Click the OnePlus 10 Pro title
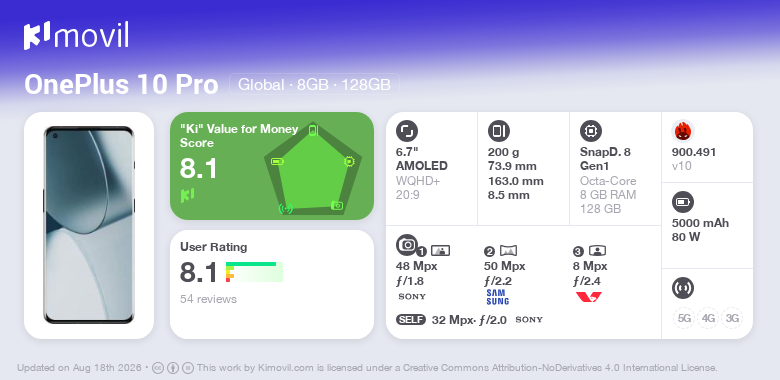This screenshot has height=380, width=780. point(121,85)
